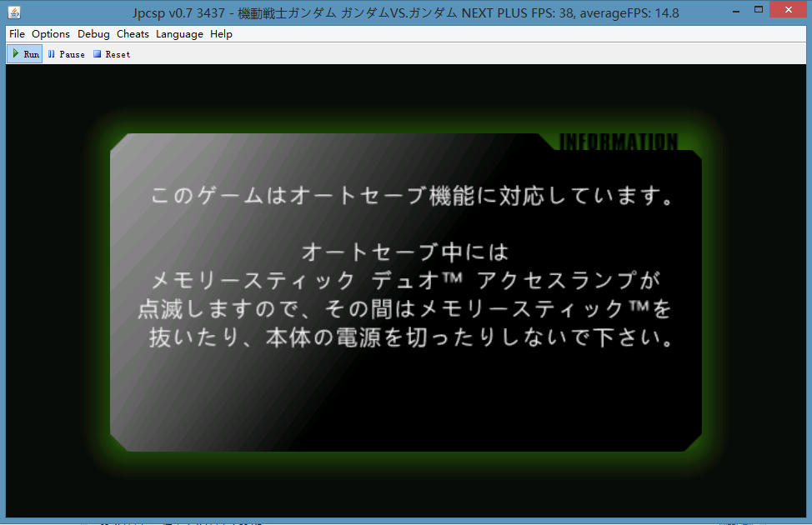Screen dimensions: 812x525
Task: Click the first line of autosave notice
Action: click(412, 197)
